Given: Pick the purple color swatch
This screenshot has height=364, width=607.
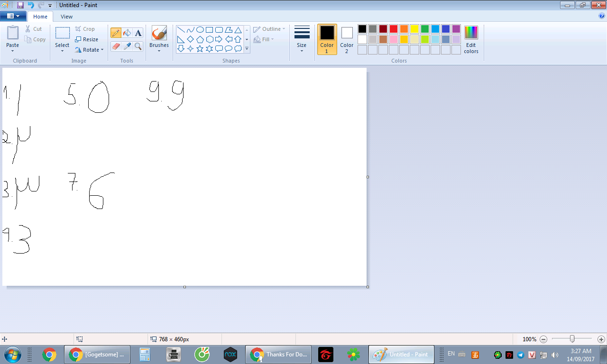Looking at the screenshot, I should click(456, 29).
